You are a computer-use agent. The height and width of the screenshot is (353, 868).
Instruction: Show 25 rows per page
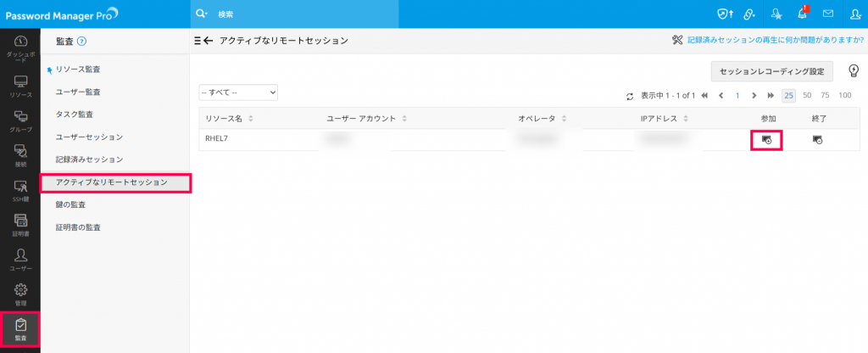click(789, 95)
